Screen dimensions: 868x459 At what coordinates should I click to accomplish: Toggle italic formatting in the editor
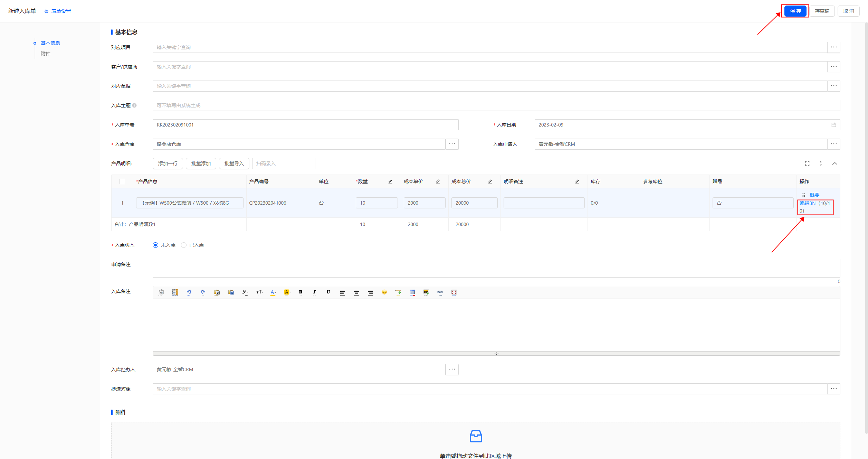314,292
